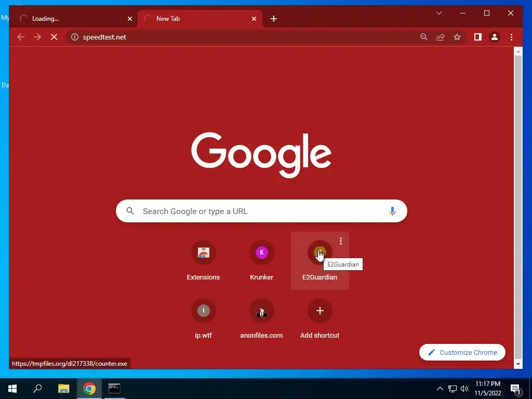The width and height of the screenshot is (532, 399).
Task: Share this page icon
Action: tap(441, 37)
